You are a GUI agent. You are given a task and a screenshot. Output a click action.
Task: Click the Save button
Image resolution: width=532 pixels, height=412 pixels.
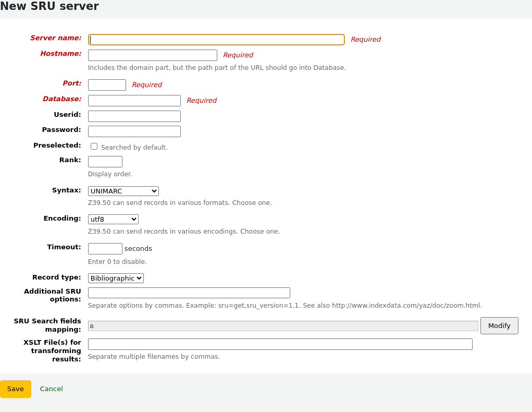[15, 389]
